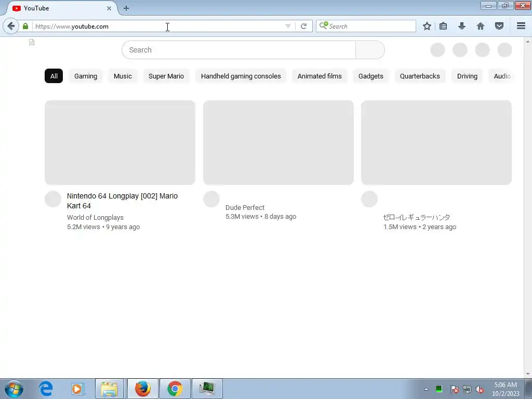View site security via green padlock icon
This screenshot has width=532, height=399.
25,26
